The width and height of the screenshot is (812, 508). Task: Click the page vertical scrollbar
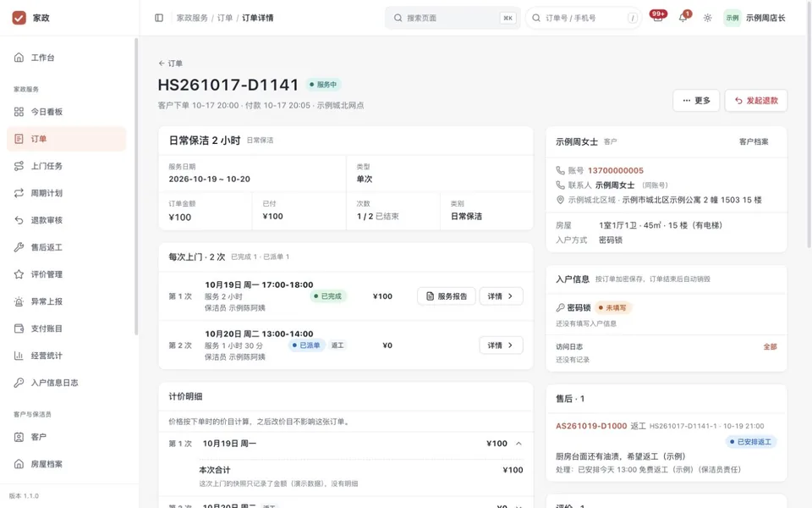click(809, 124)
